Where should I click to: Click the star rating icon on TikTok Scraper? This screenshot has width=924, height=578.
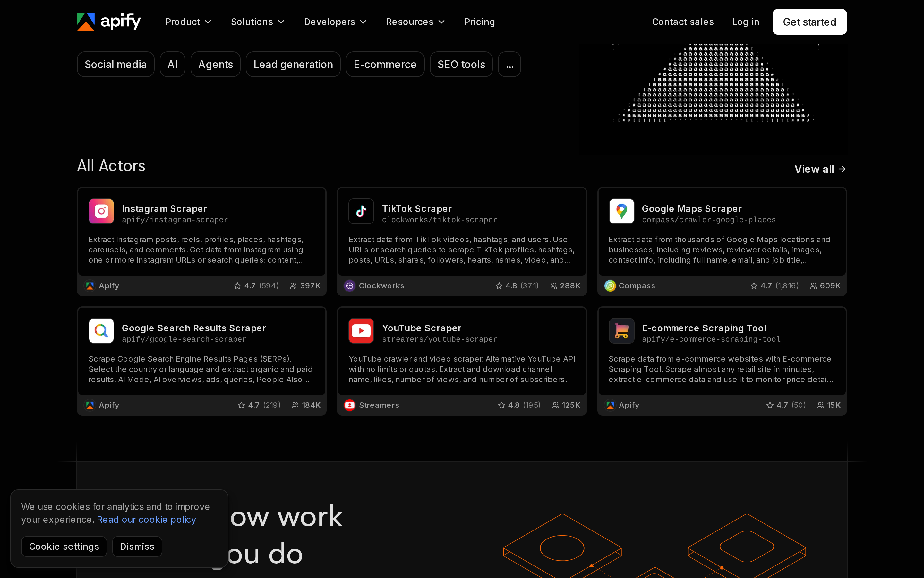click(x=499, y=286)
